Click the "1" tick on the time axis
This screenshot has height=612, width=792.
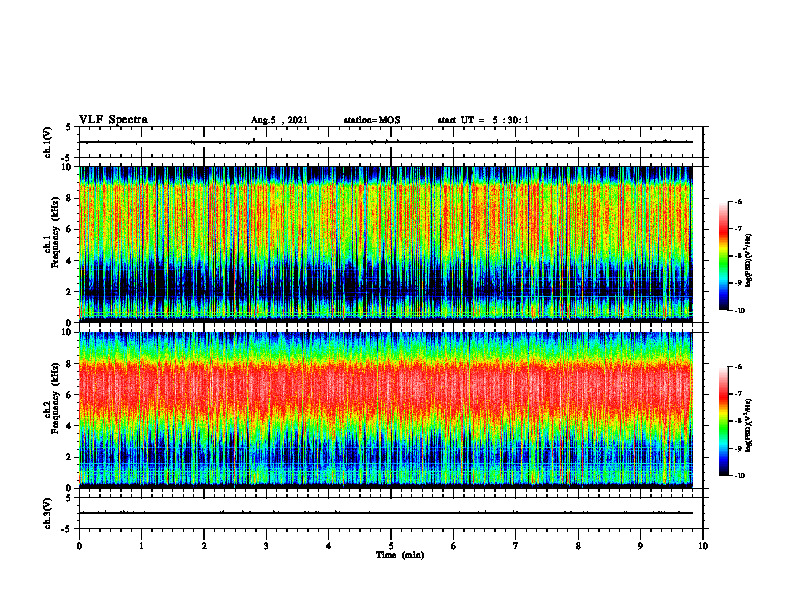pos(141,546)
